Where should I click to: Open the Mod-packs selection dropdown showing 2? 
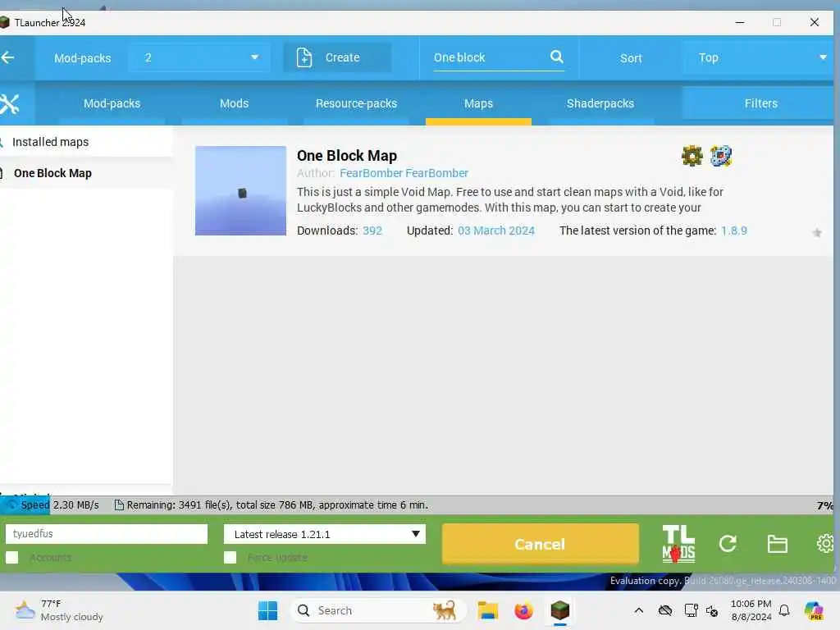[x=199, y=57]
